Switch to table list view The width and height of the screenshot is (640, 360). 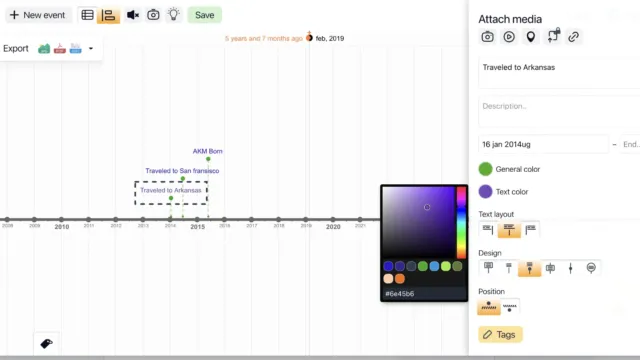pyautogui.click(x=87, y=15)
